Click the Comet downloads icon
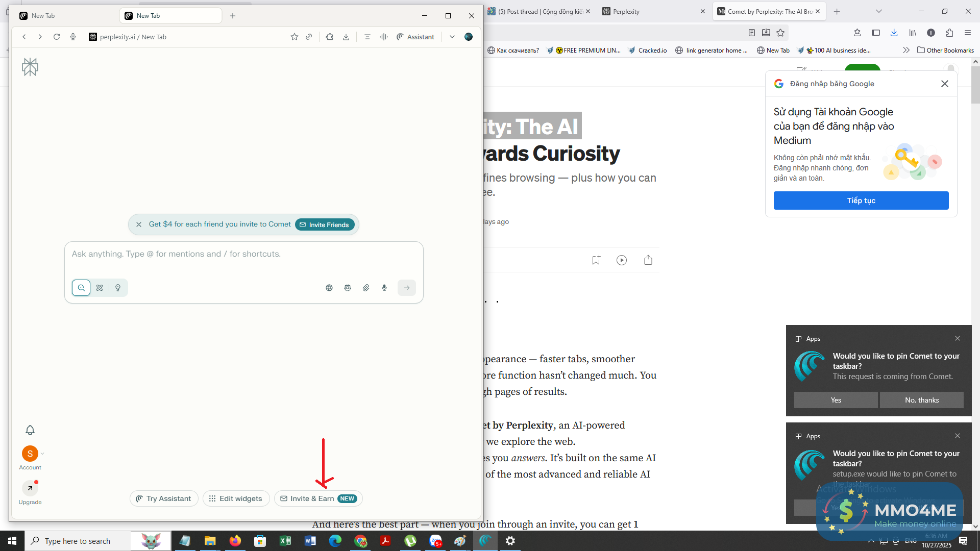Image resolution: width=980 pixels, height=551 pixels. point(346,37)
